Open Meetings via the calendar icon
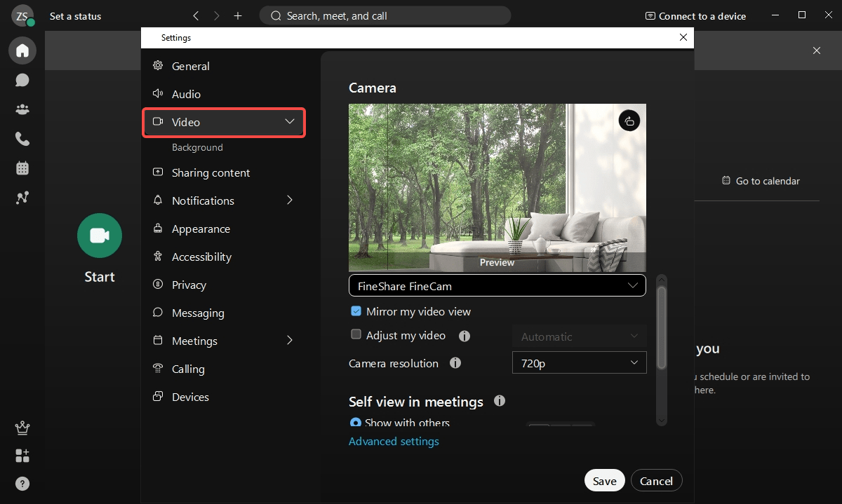This screenshot has width=842, height=504. pos(22,168)
